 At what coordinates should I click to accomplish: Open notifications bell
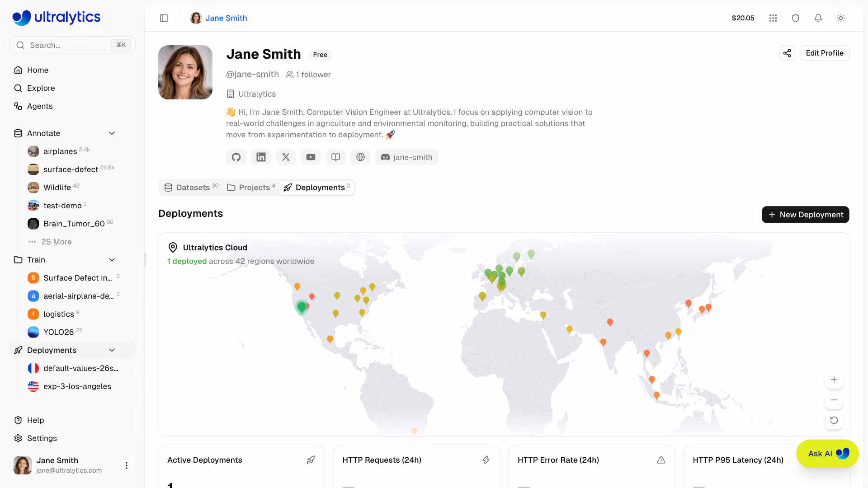pos(818,18)
